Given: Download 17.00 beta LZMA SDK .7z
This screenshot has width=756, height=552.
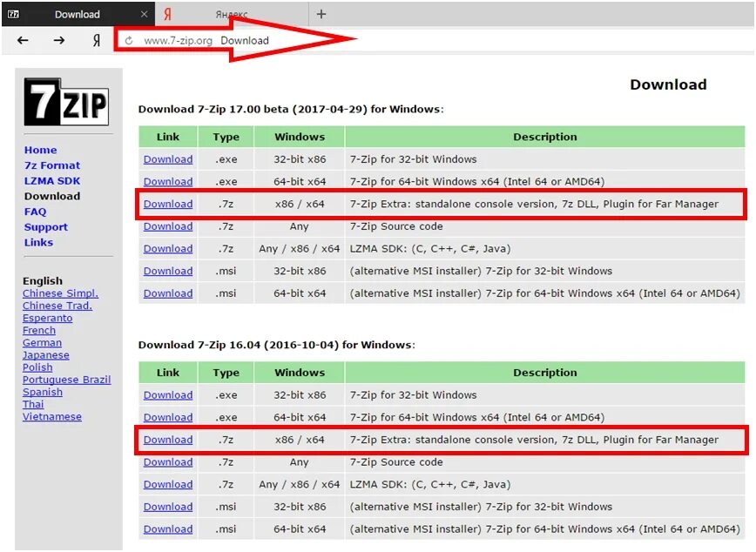Looking at the screenshot, I should pyautogui.click(x=168, y=249).
